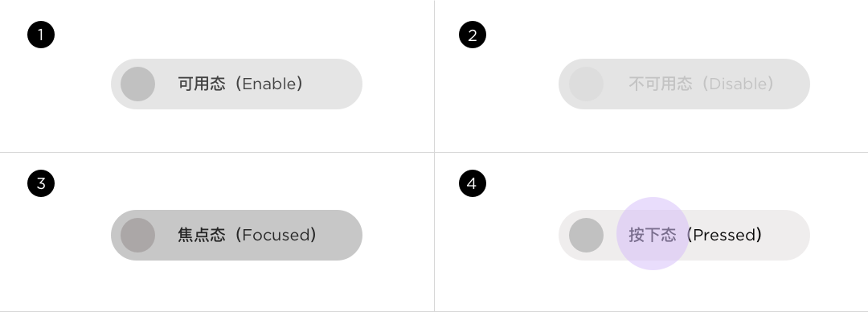Screen dimensions: 868x312
Task: Click the gray circle icon in Enable chip
Action: 137,84
